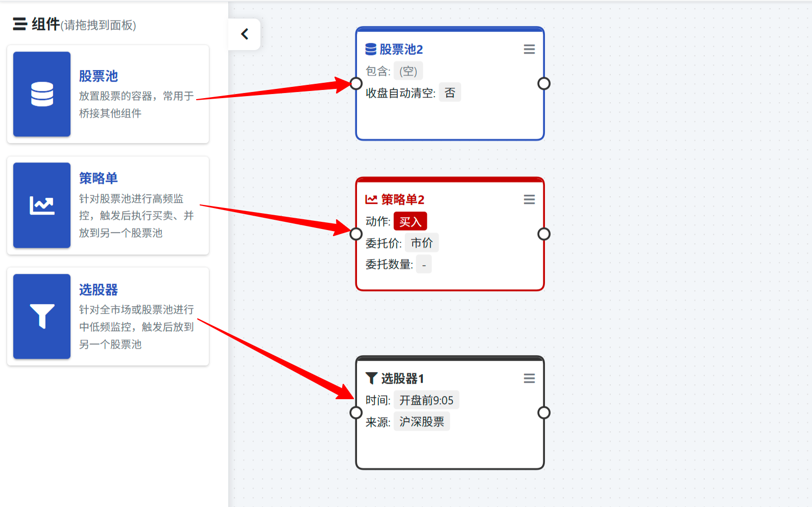Viewport: 812px width, 507px height.
Task: Click the left port of 股票池2 node
Action: click(356, 83)
